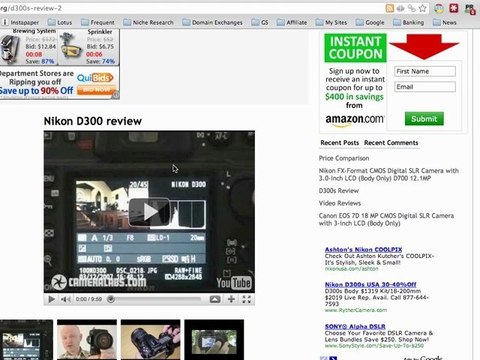This screenshot has height=360, width=480.
Task: Open Nikon D300s USA 30-40%Off ad
Action: tap(371, 285)
